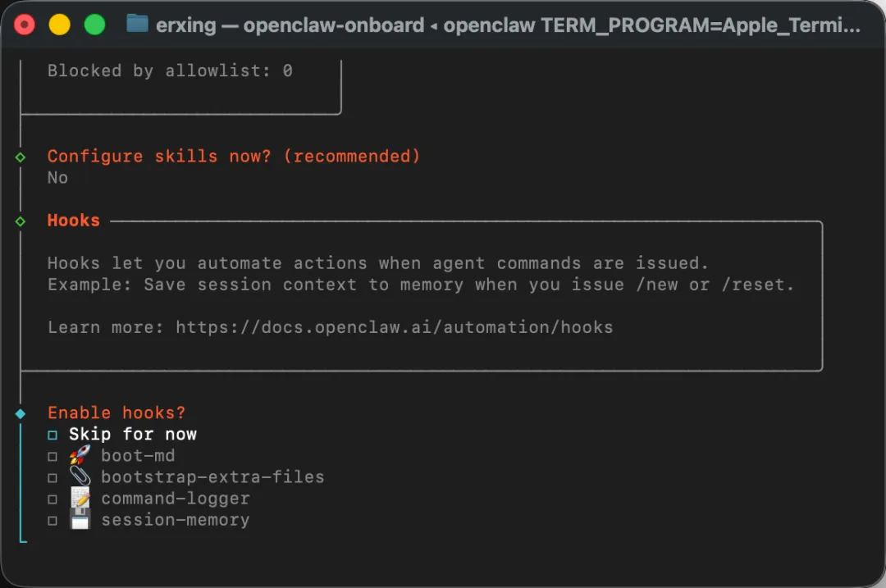Open the docs.openclaw.ai hooks link

click(x=394, y=327)
